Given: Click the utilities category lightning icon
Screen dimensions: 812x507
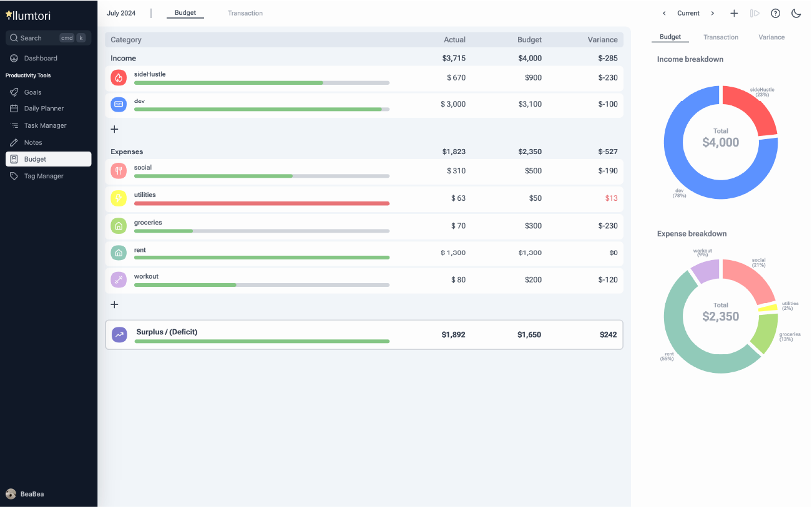Looking at the screenshot, I should pyautogui.click(x=119, y=198).
